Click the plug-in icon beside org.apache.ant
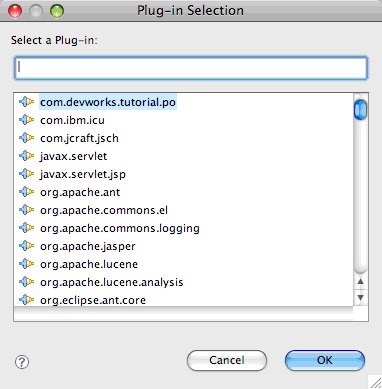Viewport: 382px width, 389px height. coord(27,192)
